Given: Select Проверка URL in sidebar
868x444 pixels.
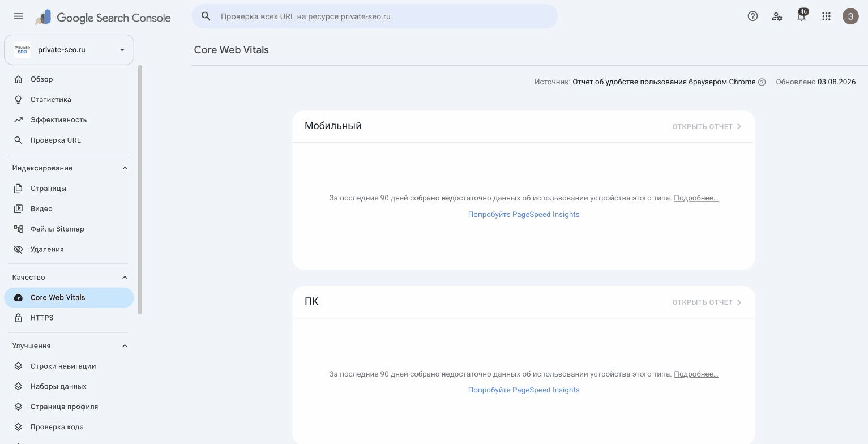Looking at the screenshot, I should [x=69, y=140].
